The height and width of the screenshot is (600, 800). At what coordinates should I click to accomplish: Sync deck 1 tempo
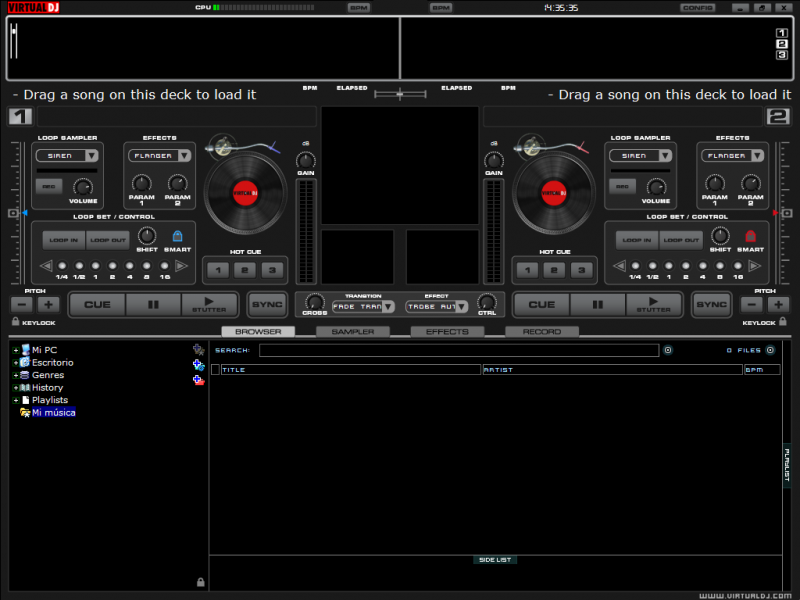(x=267, y=305)
